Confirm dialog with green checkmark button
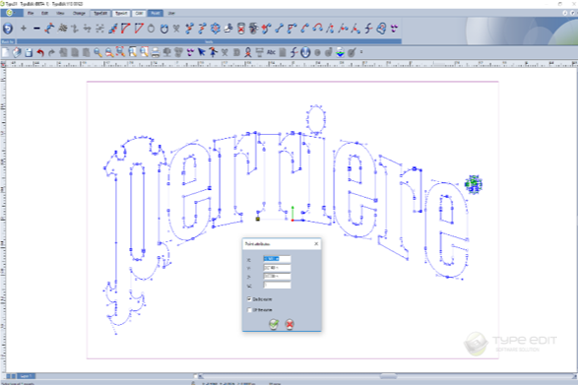 click(274, 324)
